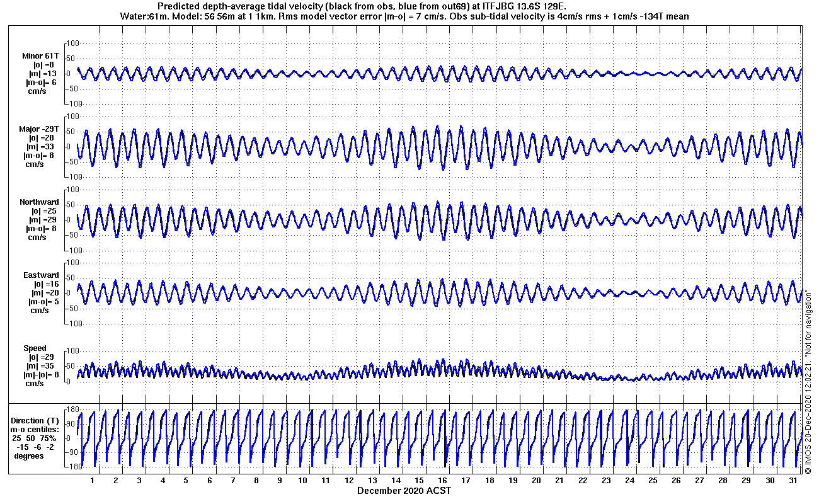Click the 'Major -29T' panel label
The height and width of the screenshot is (504, 819).
(39, 129)
